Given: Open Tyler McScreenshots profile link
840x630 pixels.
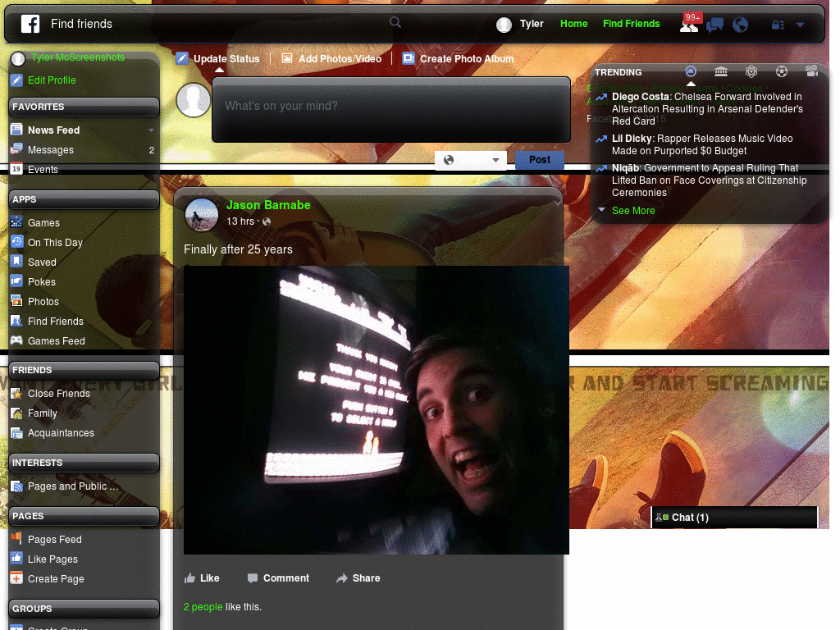Looking at the screenshot, I should point(78,57).
